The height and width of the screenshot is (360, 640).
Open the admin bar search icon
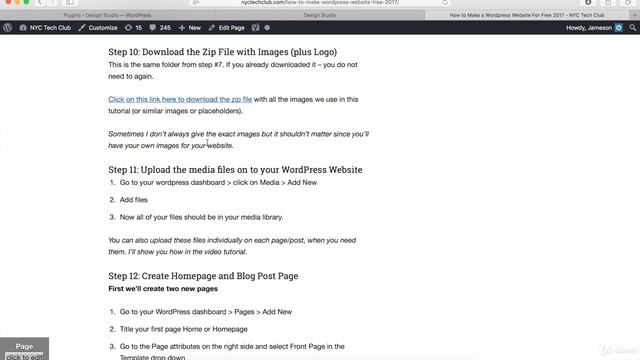[x=633, y=28]
